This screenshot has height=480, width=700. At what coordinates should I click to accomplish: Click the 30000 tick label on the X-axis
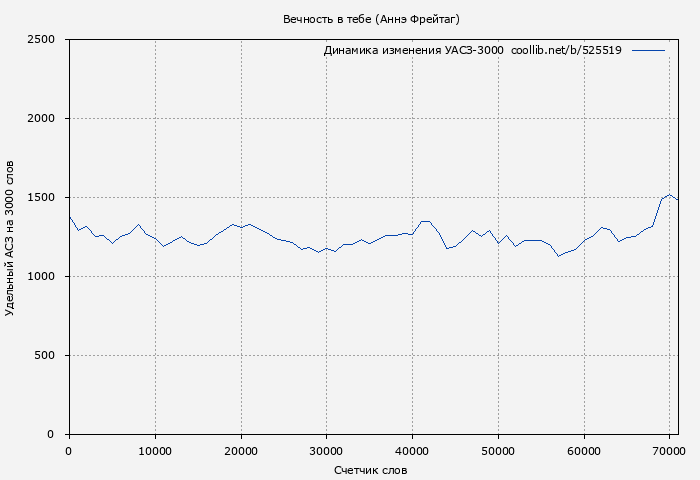click(326, 451)
